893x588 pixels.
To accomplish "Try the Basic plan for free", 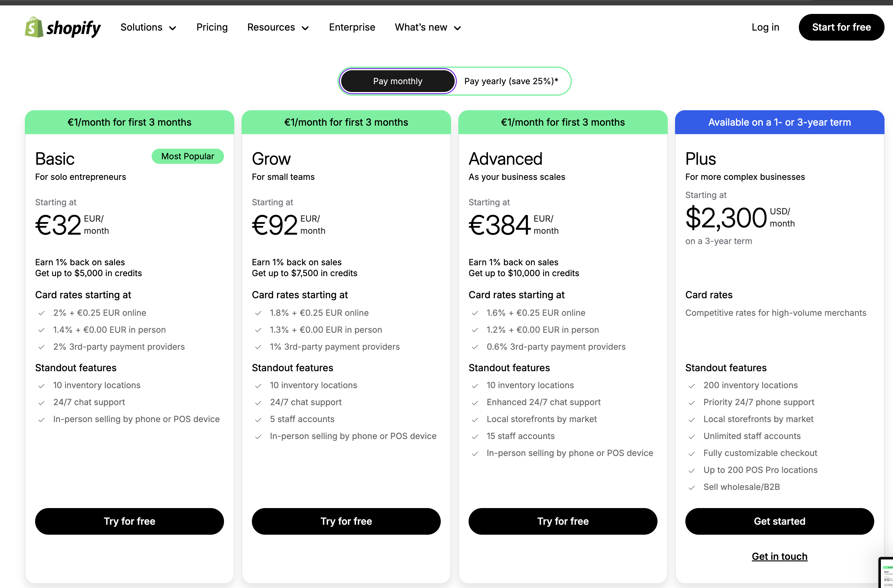I will [x=130, y=521].
